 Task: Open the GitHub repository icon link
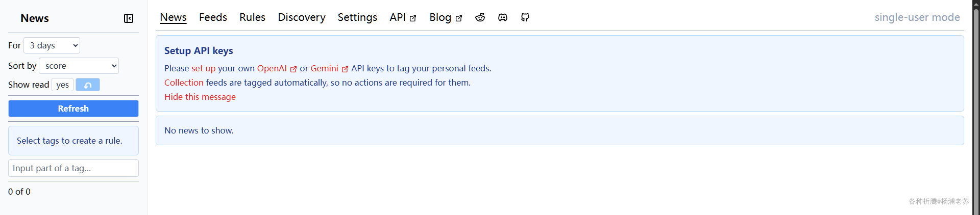(x=525, y=17)
